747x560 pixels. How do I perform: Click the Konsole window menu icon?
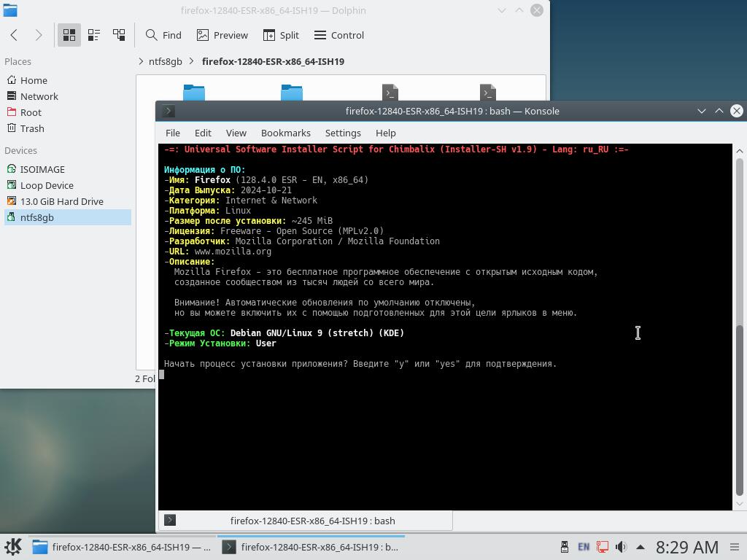(x=169, y=111)
